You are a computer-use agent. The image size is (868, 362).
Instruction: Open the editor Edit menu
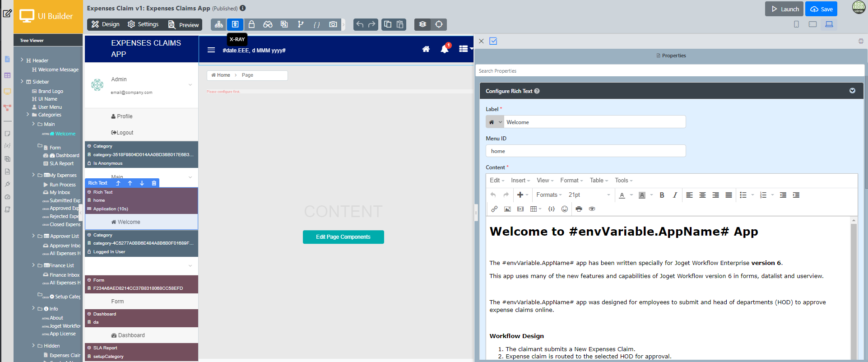(x=497, y=181)
